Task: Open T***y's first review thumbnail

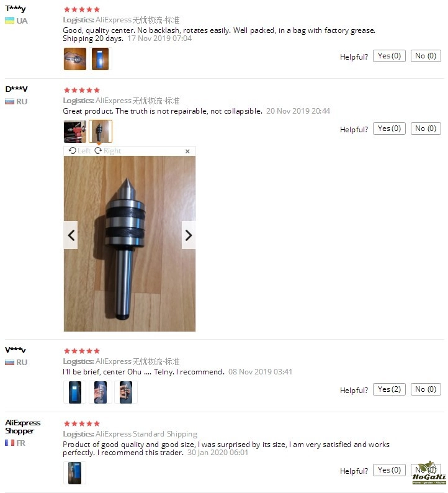Action: click(75, 59)
